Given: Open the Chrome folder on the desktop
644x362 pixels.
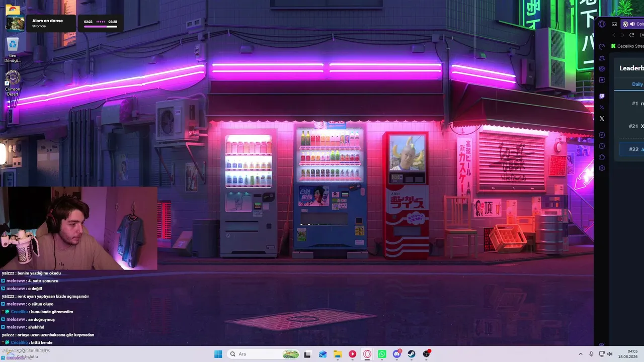Looking at the screenshot, I should tap(13, 9).
